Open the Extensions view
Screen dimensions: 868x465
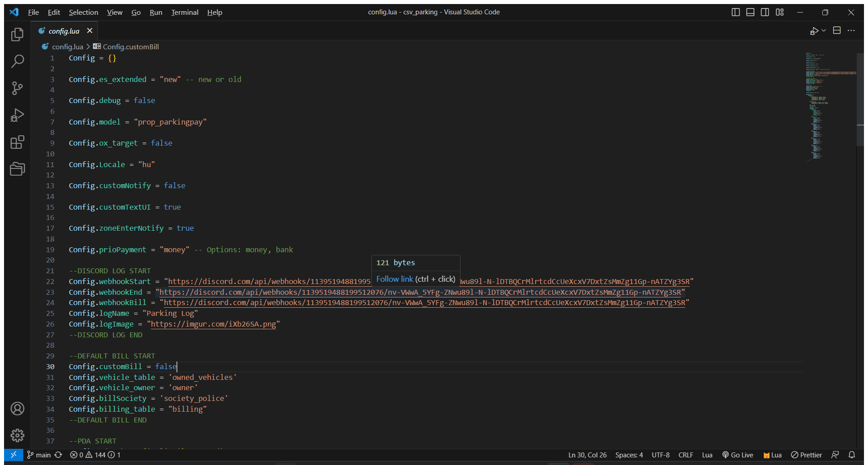(17, 142)
